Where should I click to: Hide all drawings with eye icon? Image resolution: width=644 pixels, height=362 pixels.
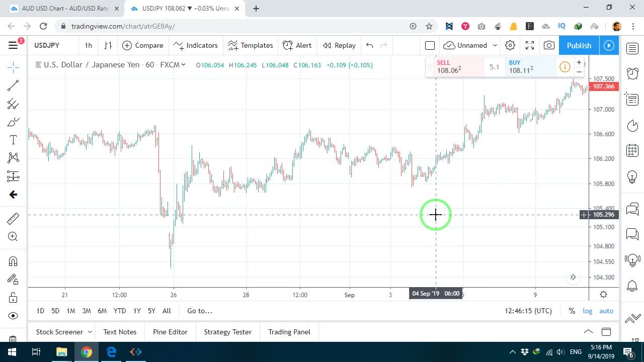click(x=13, y=316)
